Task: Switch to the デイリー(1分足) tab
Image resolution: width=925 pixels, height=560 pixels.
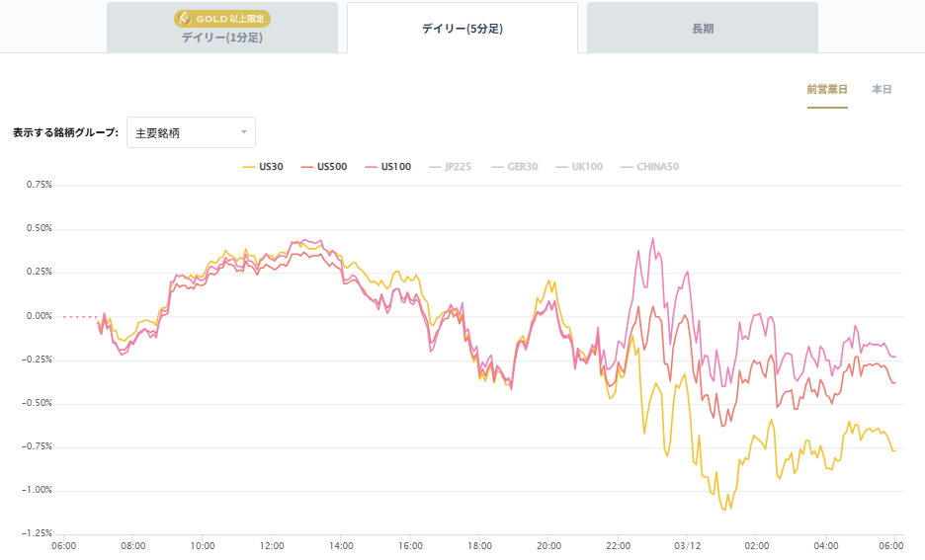Action: 222,28
